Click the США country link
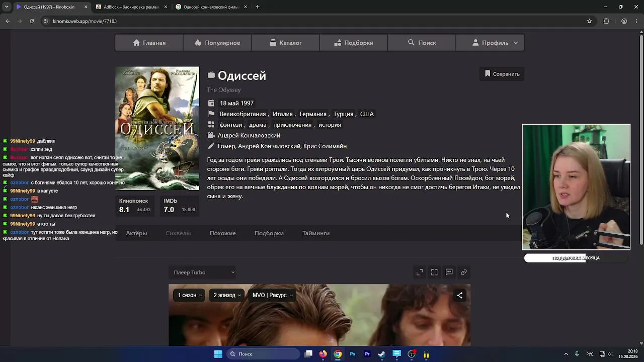This screenshot has width=644, height=362. [x=367, y=114]
